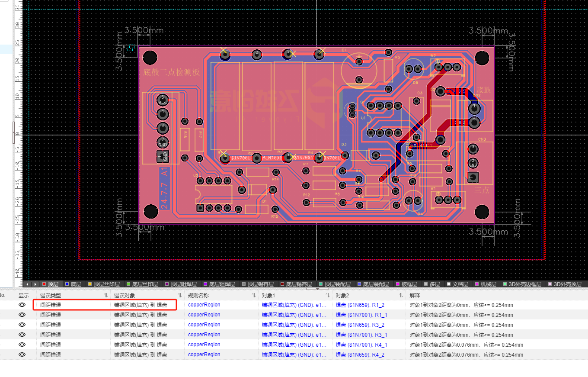Toggle eye icon for the R3_1 error row

coord(22,335)
